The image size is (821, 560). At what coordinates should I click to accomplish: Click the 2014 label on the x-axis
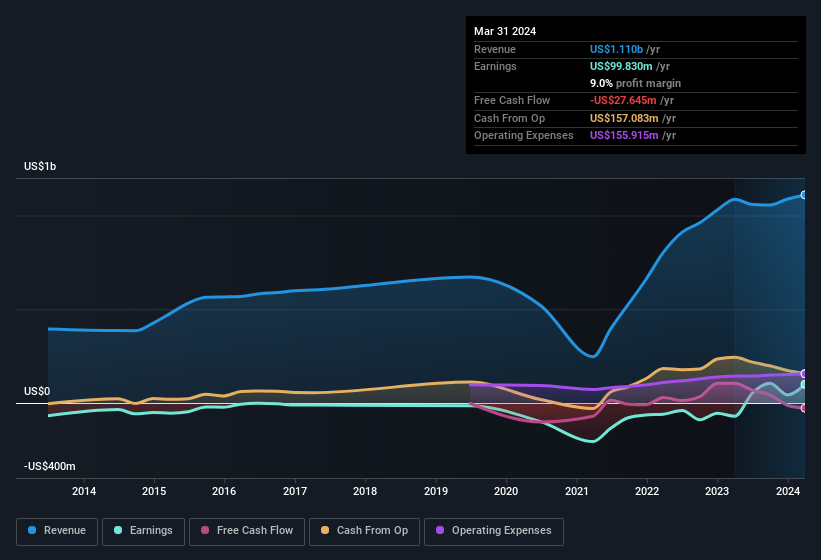tap(84, 491)
